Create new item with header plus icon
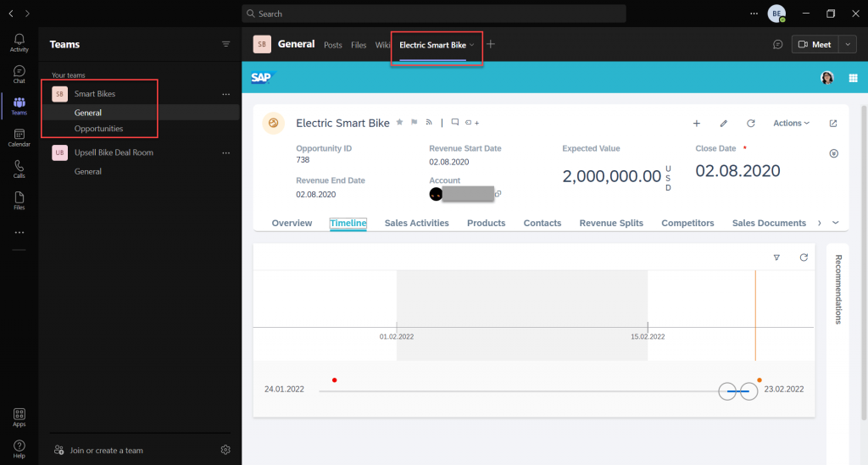The image size is (868, 465). pyautogui.click(x=697, y=124)
